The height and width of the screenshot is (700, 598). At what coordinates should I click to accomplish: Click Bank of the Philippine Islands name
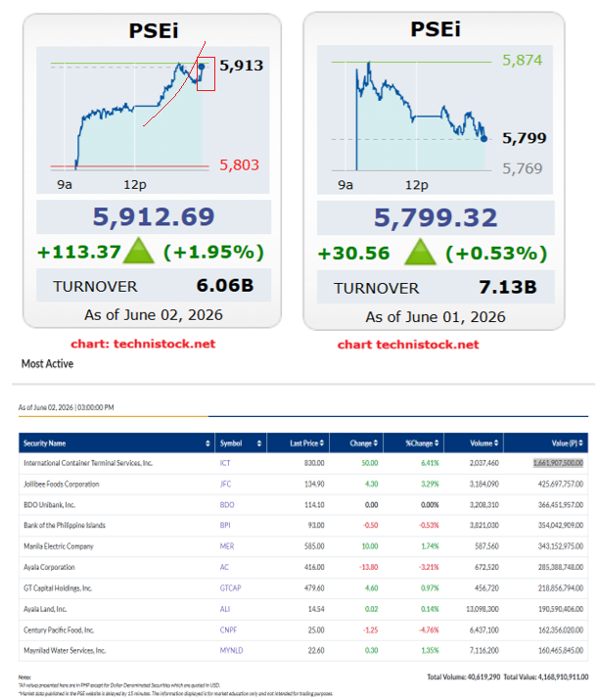(65, 526)
